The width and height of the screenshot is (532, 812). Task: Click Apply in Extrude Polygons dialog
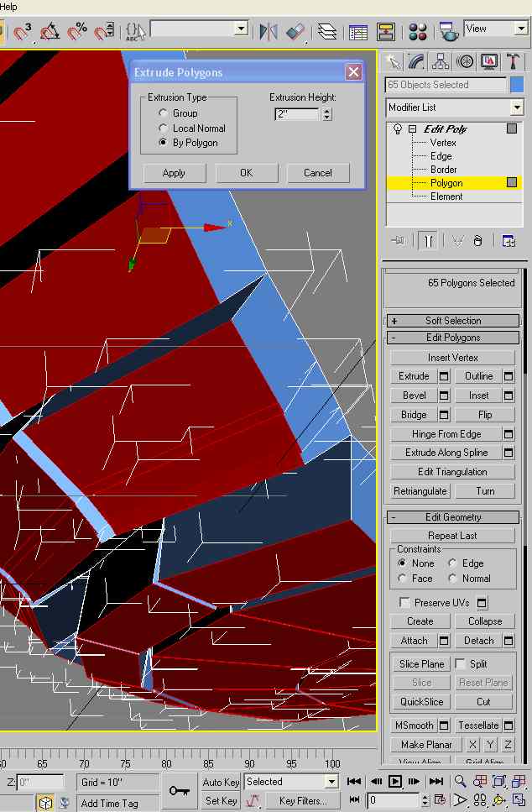coord(174,173)
